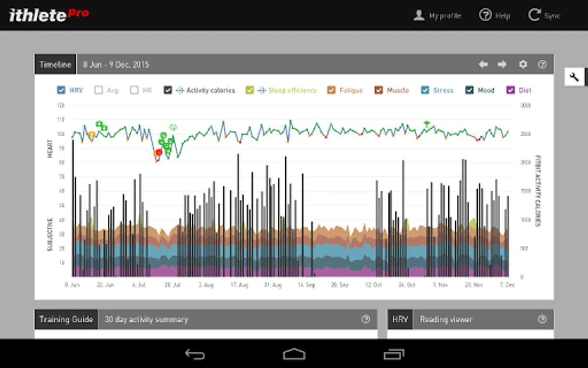Open the wrench tools side tab
The height and width of the screenshot is (368, 588).
click(575, 76)
